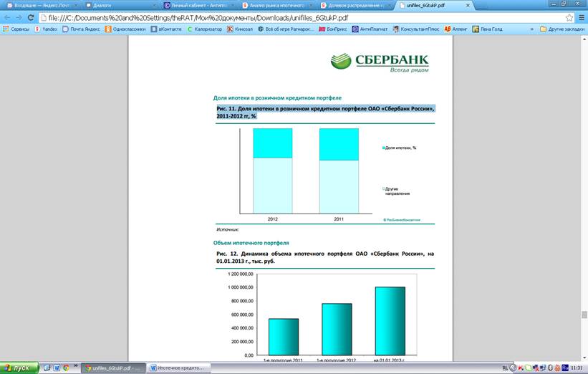The width and height of the screenshot is (588, 374).
Task: Switch to the Анализ рынка ипотечного tab
Action: (x=277, y=6)
